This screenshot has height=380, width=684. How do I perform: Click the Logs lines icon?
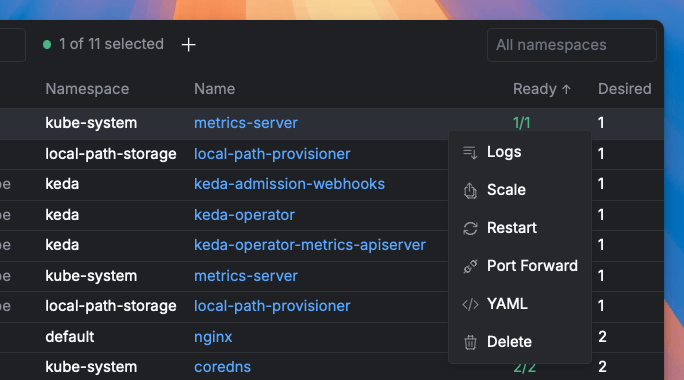470,152
